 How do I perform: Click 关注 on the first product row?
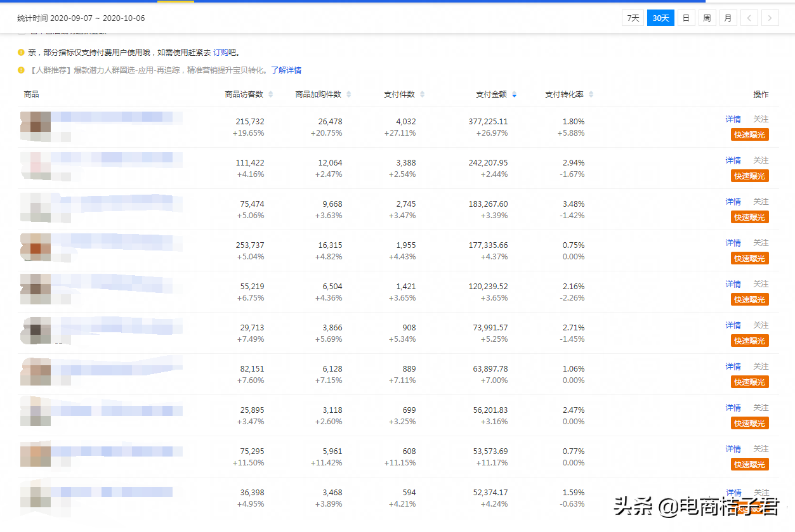760,119
